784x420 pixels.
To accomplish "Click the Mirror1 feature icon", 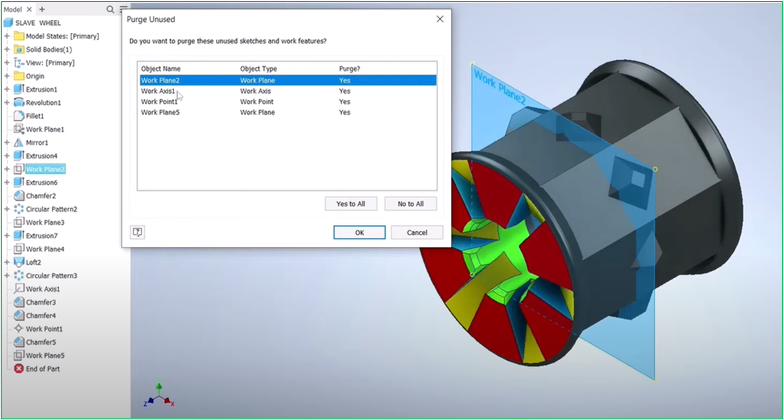I will click(19, 142).
